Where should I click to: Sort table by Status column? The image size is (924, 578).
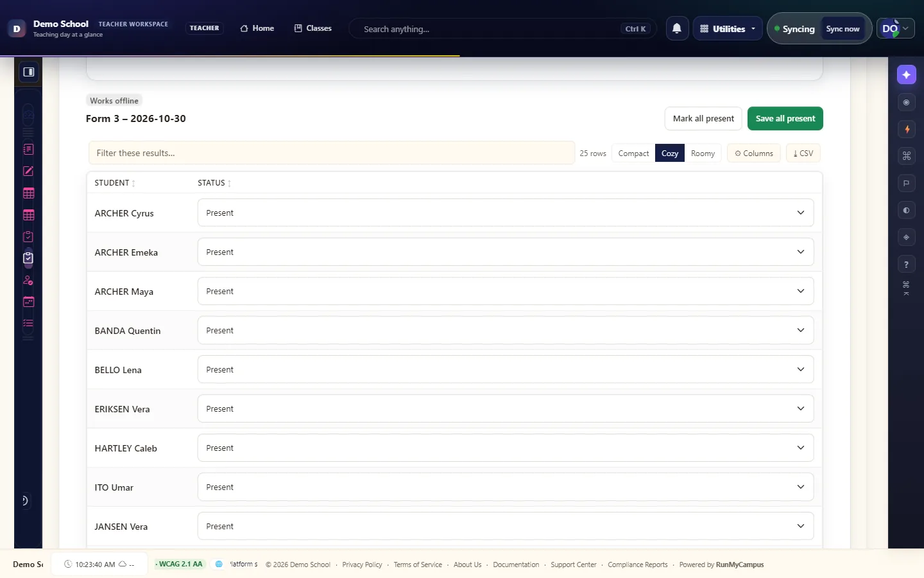[x=214, y=183]
